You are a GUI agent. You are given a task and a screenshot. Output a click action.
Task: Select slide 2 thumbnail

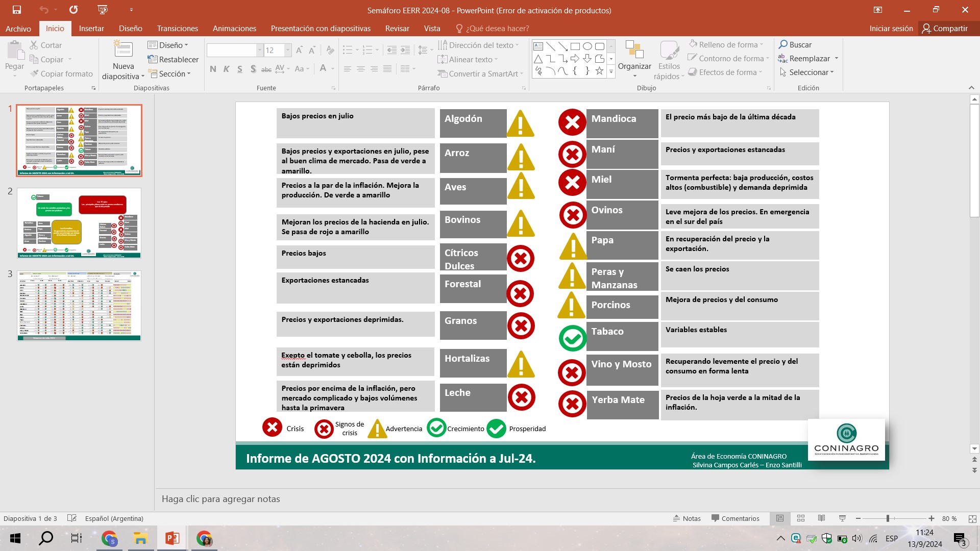[79, 223]
